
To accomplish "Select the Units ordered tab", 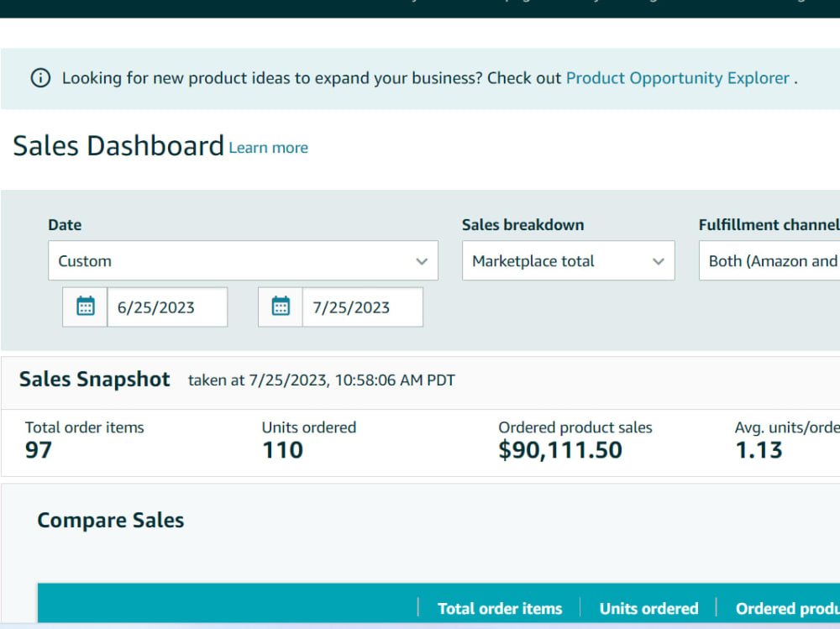I will pyautogui.click(x=648, y=609).
